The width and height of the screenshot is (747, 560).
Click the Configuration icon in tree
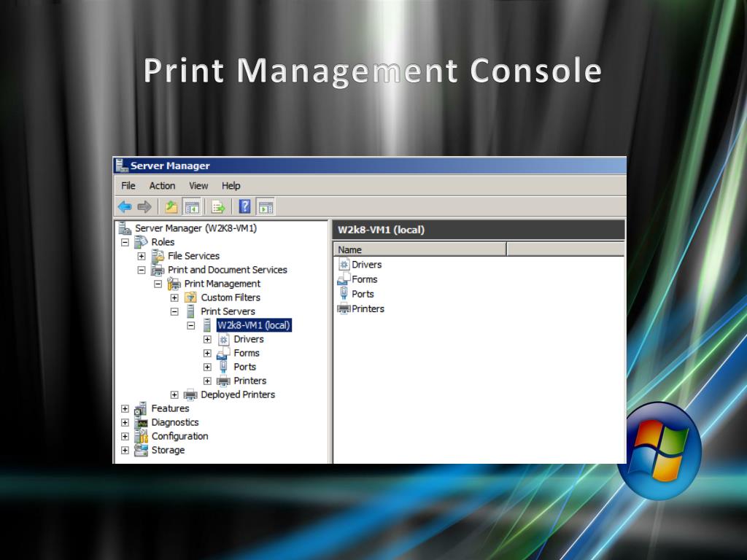pos(141,436)
